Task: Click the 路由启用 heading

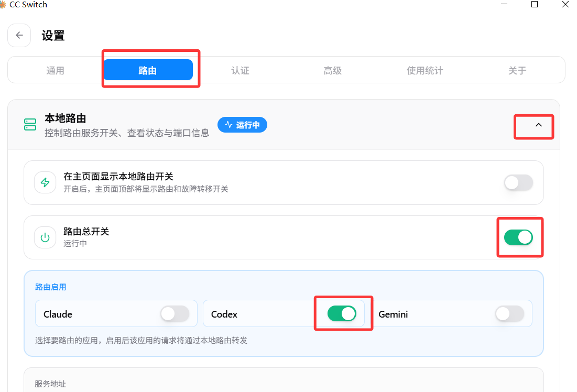Action: (x=51, y=287)
